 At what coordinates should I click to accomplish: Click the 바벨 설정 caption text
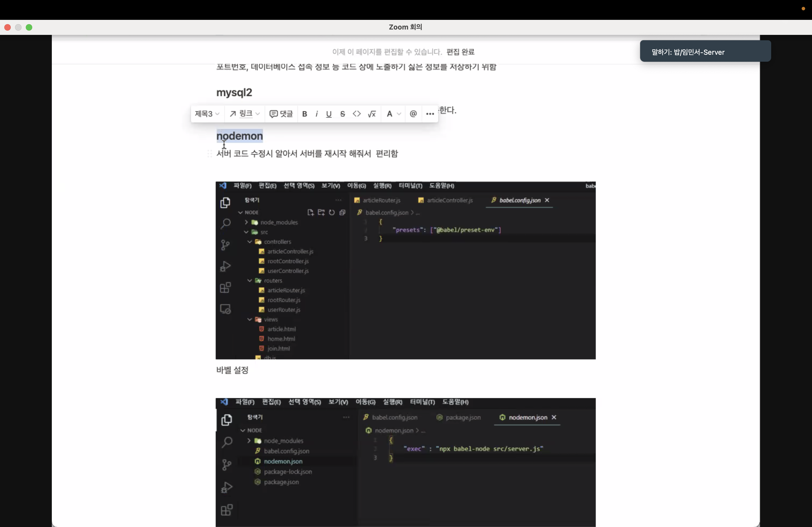pos(232,370)
